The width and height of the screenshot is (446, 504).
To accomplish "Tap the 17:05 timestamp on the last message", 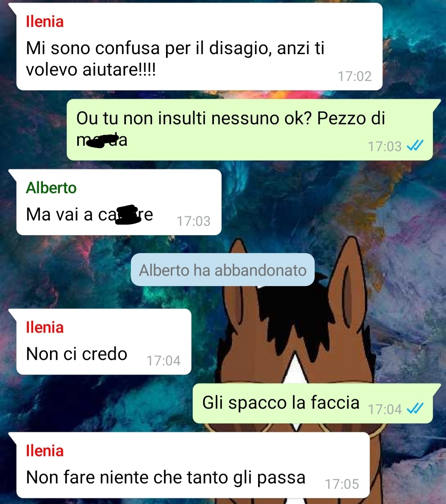I will [342, 484].
